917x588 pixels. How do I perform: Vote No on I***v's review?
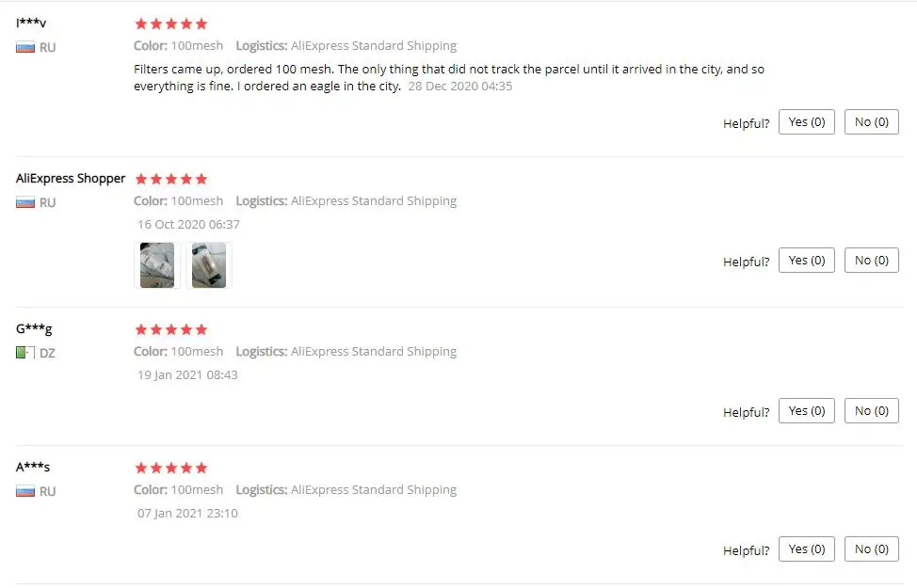pyautogui.click(x=872, y=122)
